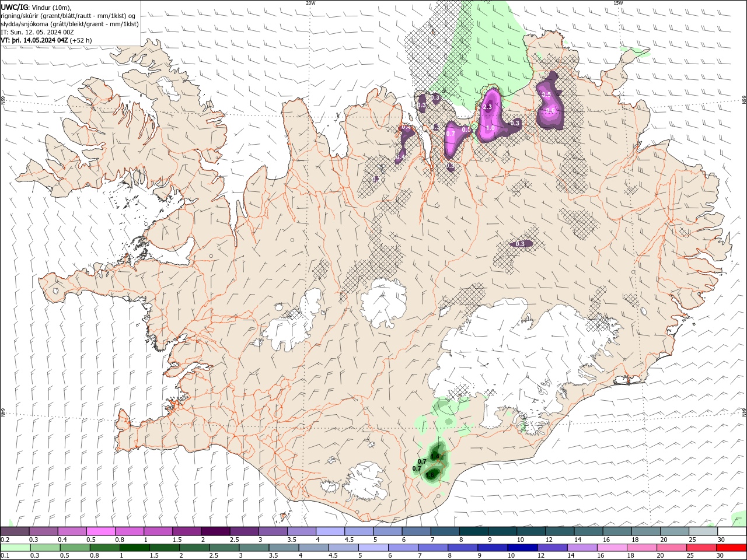
Task: Click the 'VT: þri. 14.05.2024 04Z' valid time
Action: click(x=34, y=40)
